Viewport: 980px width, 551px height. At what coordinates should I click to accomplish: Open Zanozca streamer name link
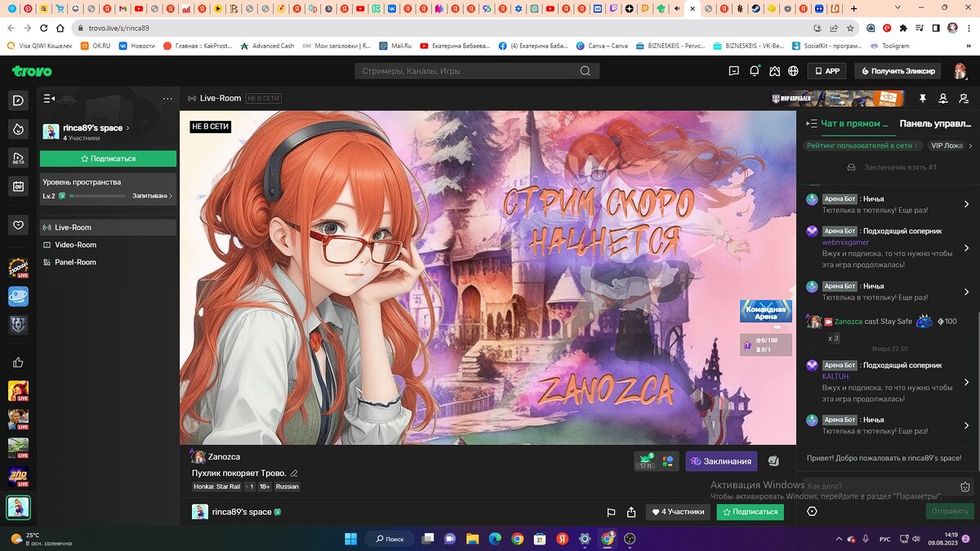click(x=224, y=457)
